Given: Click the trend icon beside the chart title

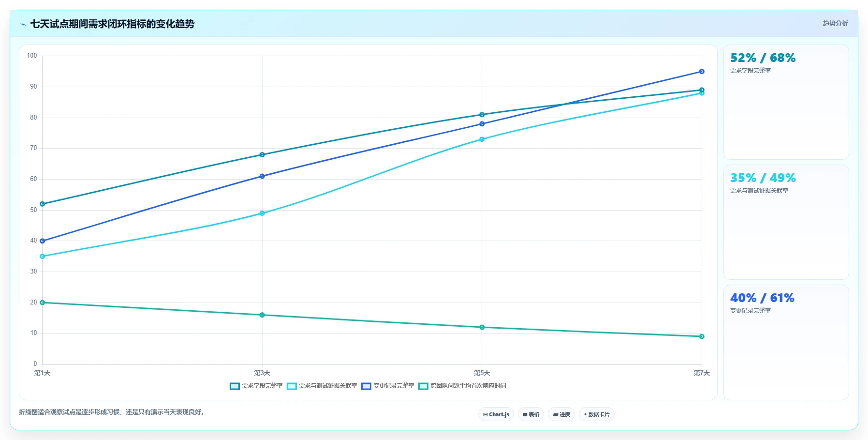Looking at the screenshot, I should coord(23,24).
